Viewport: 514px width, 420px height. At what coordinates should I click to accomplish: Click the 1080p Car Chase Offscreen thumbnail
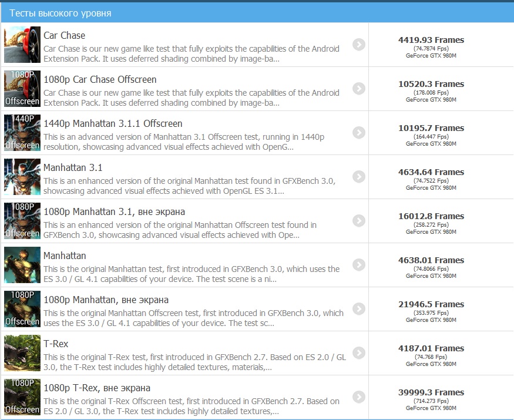click(x=22, y=89)
